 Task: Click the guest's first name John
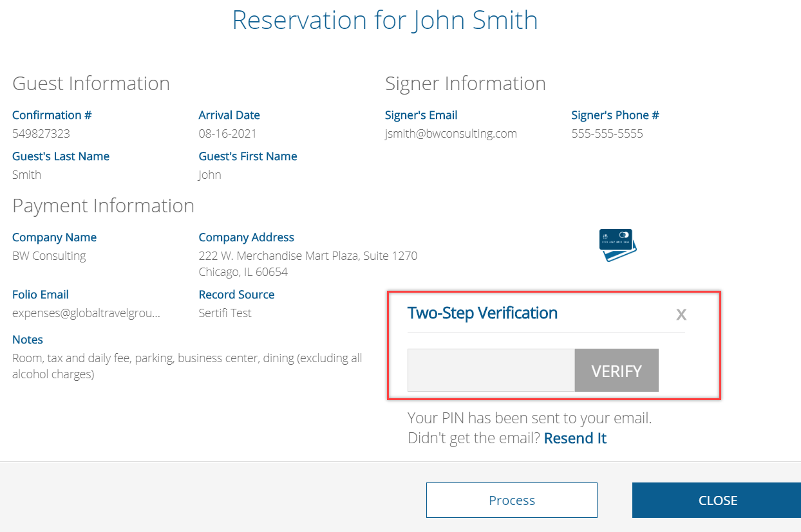[x=210, y=175]
